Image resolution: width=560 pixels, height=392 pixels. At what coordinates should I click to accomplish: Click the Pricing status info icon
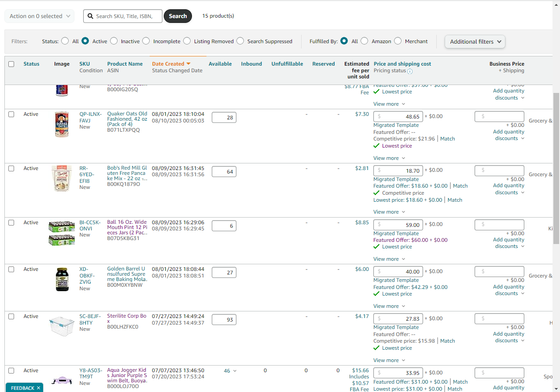tap(410, 71)
